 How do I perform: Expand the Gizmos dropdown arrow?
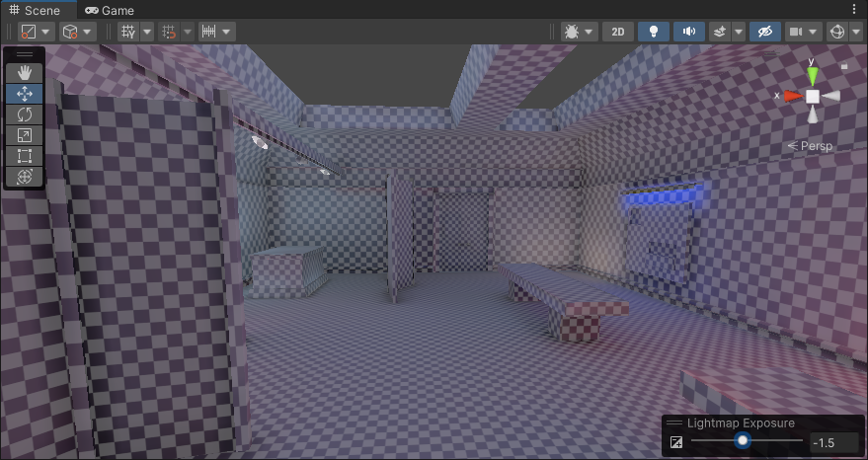pos(856,32)
